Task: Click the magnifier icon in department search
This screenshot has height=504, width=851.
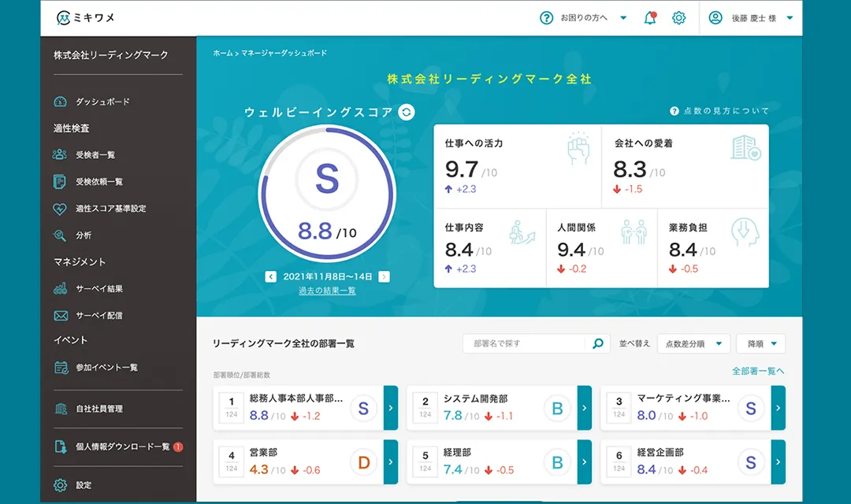Action: click(597, 343)
